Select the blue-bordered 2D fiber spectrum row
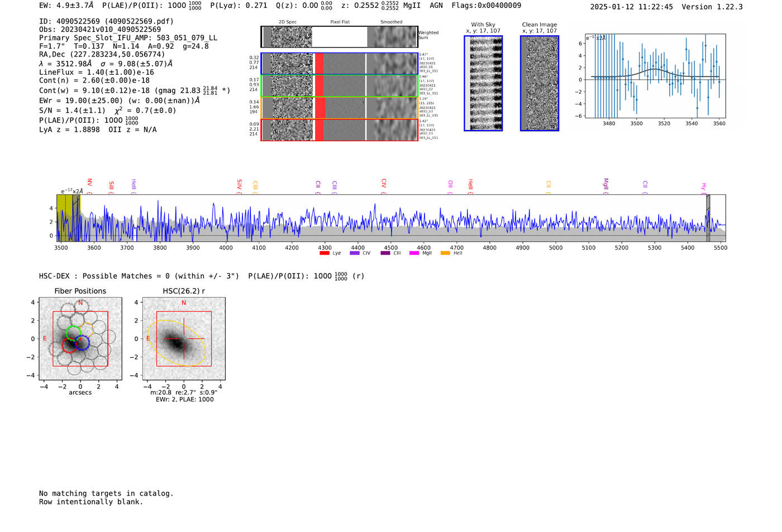The image size is (782, 532). tap(339, 64)
